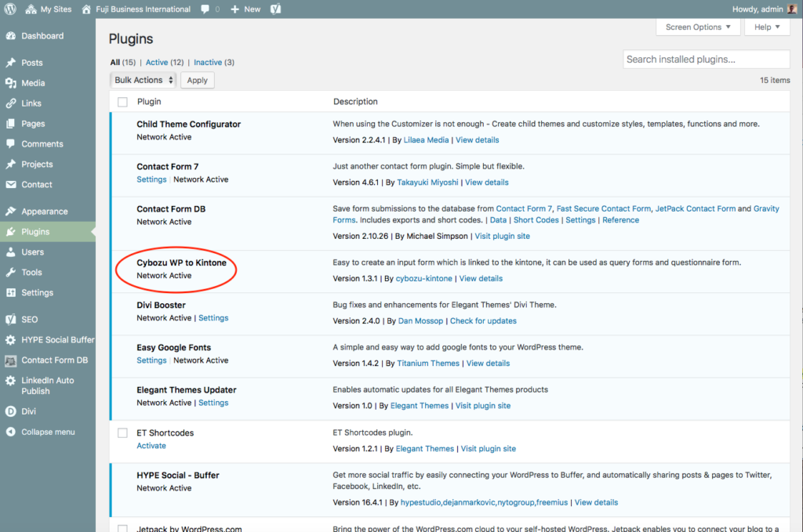The image size is (803, 532).
Task: Click the WordPress logo icon in admin bar
Action: click(x=10, y=9)
